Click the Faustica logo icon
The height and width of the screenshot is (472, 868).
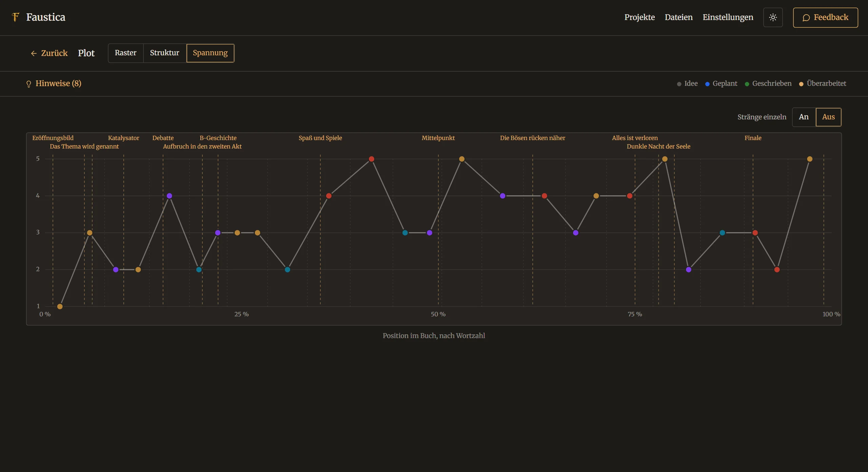[x=15, y=17]
